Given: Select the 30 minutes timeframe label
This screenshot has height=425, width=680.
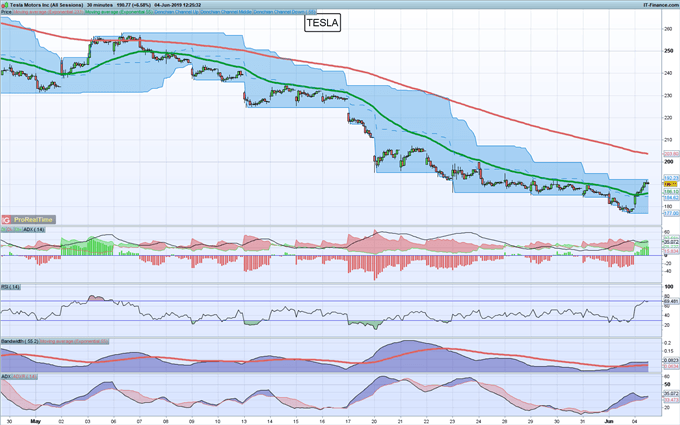Looking at the screenshot, I should (x=100, y=5).
